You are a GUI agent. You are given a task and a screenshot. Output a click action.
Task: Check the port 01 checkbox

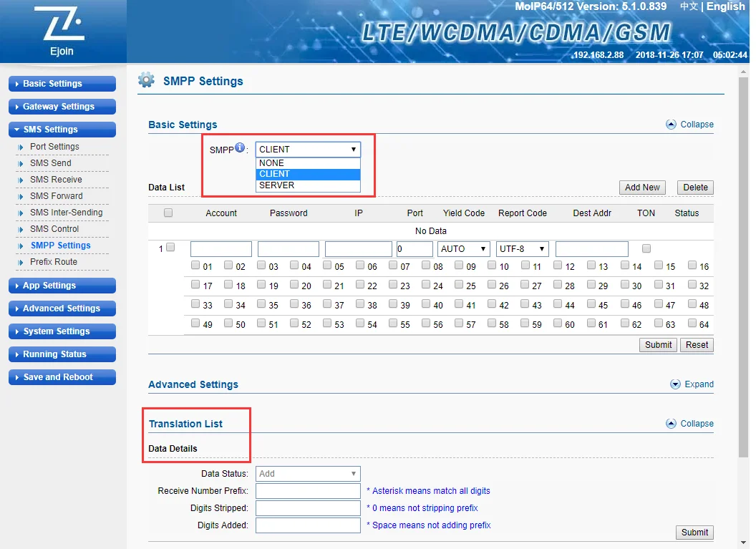(x=195, y=266)
